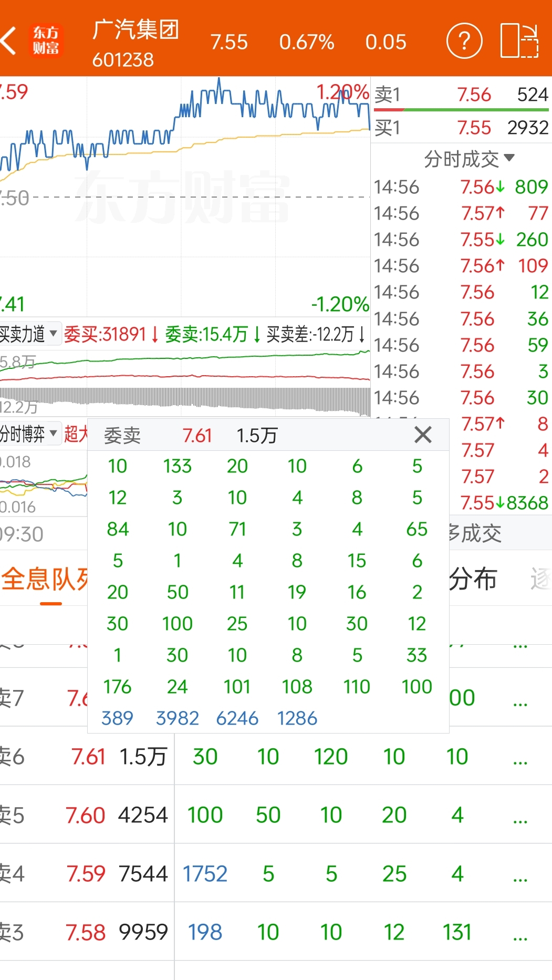
Task: Switch to the 分布 tab
Action: [473, 579]
